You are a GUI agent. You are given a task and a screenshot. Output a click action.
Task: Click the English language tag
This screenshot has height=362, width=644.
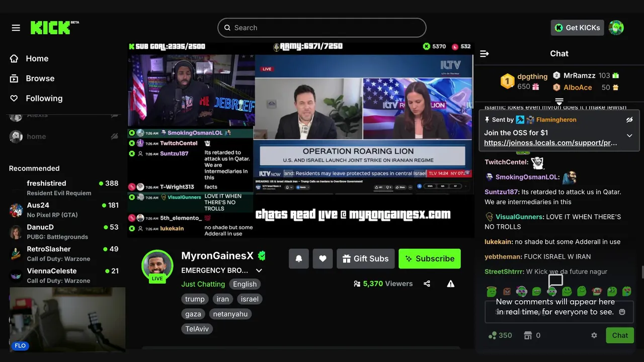[245, 284]
